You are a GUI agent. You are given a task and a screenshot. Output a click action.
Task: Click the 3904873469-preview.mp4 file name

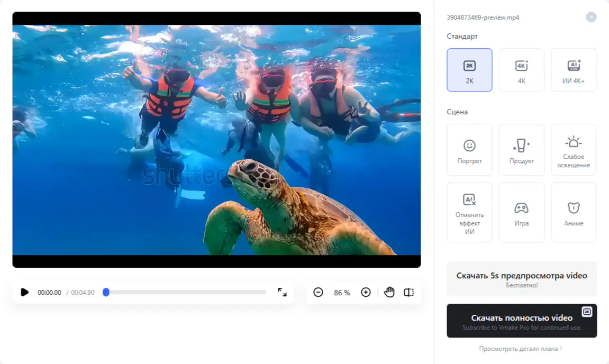(483, 17)
